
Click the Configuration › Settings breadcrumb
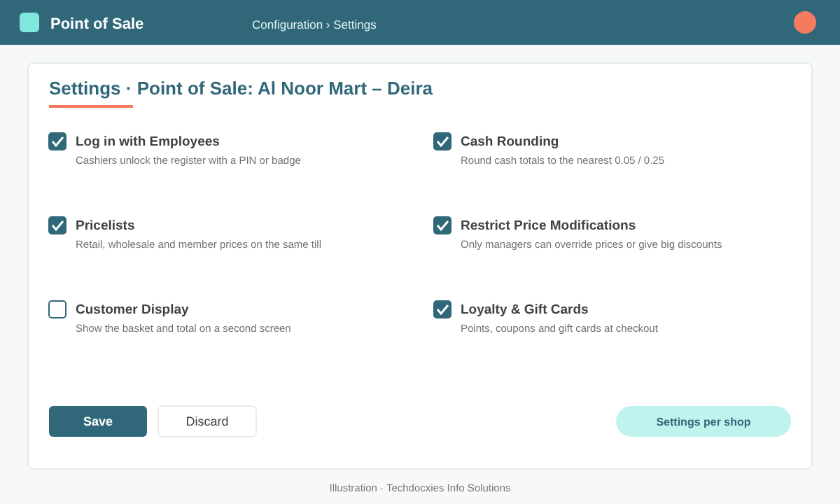pos(314,24)
